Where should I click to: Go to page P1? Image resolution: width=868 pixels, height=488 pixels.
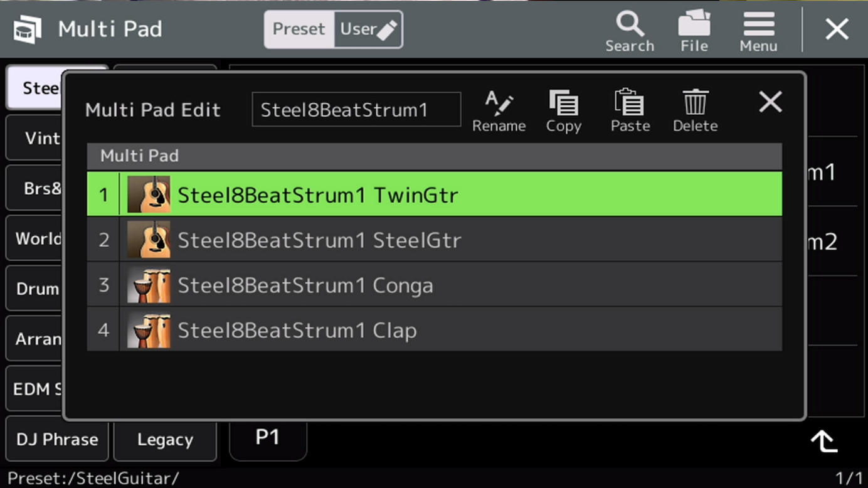click(268, 438)
